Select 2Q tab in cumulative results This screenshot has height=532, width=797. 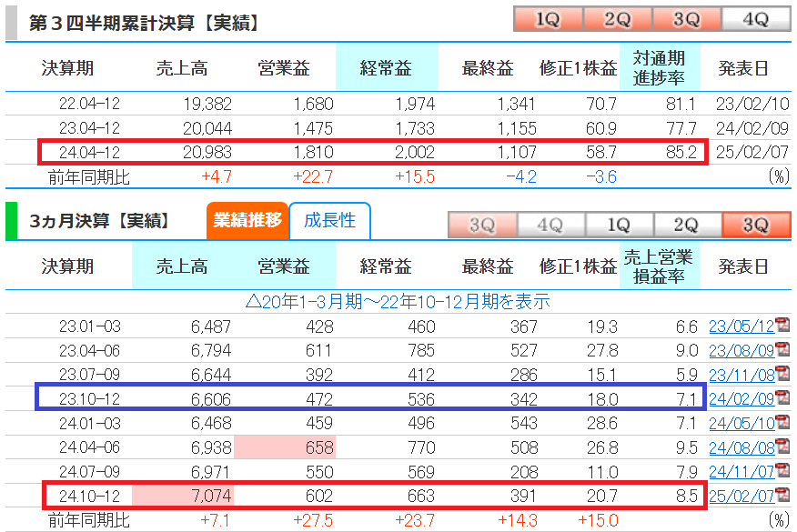tap(617, 19)
